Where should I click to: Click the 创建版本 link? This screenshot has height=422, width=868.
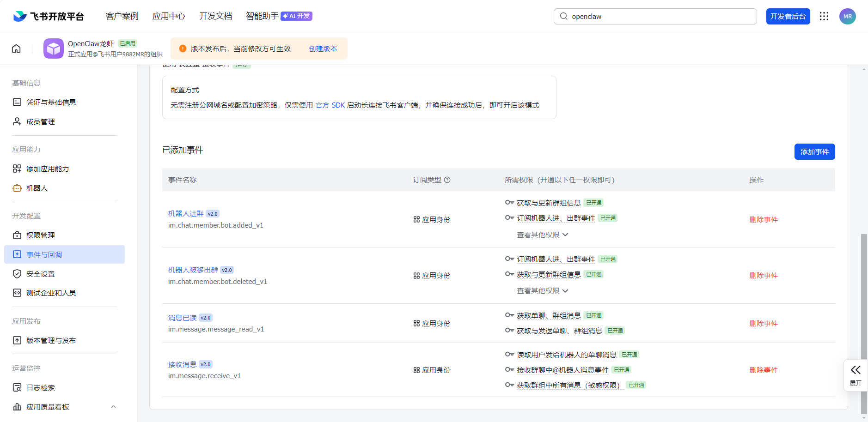[x=323, y=48]
